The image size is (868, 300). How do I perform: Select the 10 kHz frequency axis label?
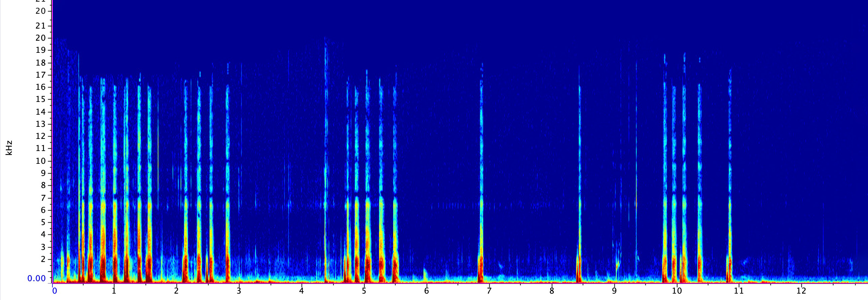[x=40, y=161]
